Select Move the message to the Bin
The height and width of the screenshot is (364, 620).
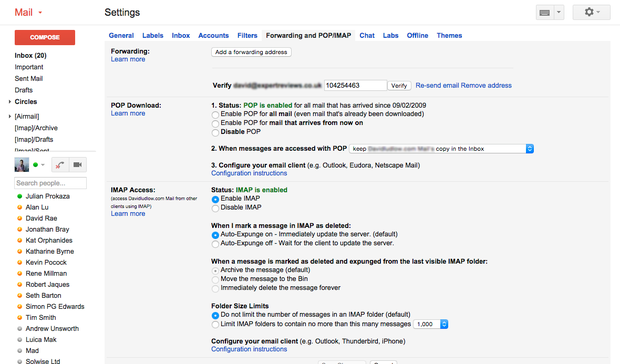tap(215, 280)
